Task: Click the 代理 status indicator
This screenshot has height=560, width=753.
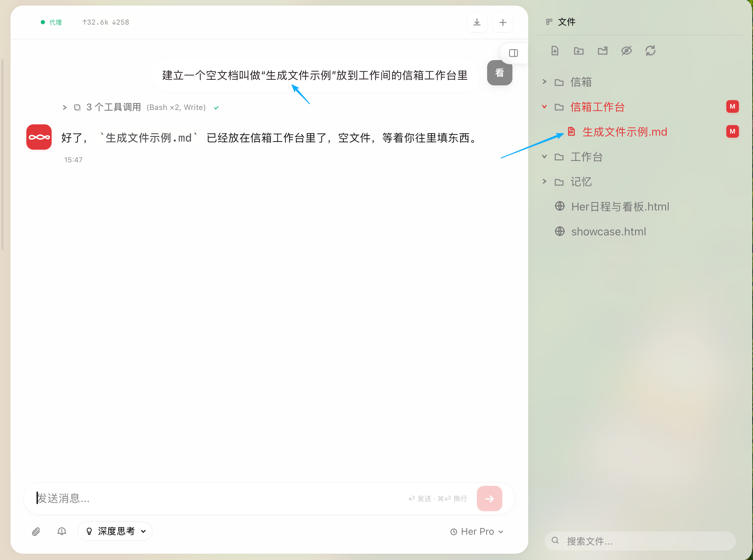Action: (51, 22)
